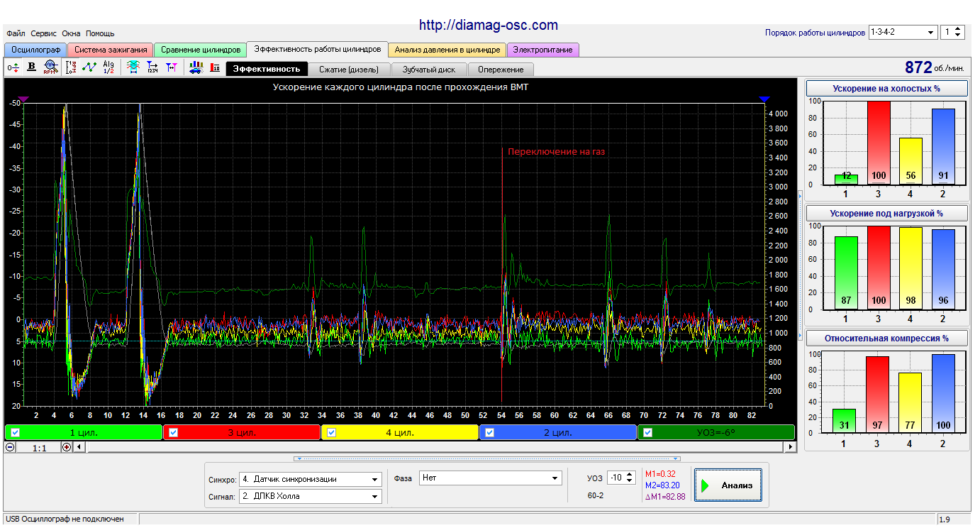Click the M2=83.20 value

click(x=662, y=485)
